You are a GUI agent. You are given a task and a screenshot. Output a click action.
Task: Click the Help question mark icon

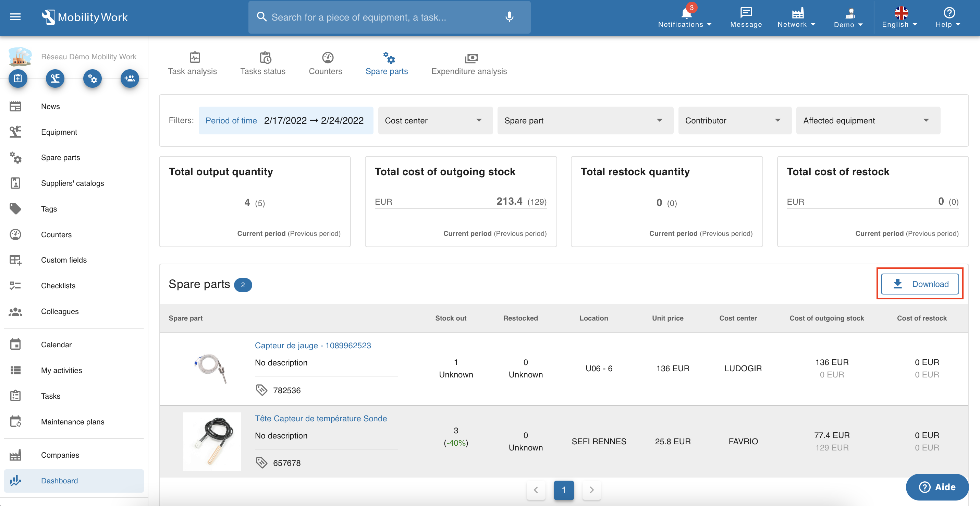coord(949,13)
